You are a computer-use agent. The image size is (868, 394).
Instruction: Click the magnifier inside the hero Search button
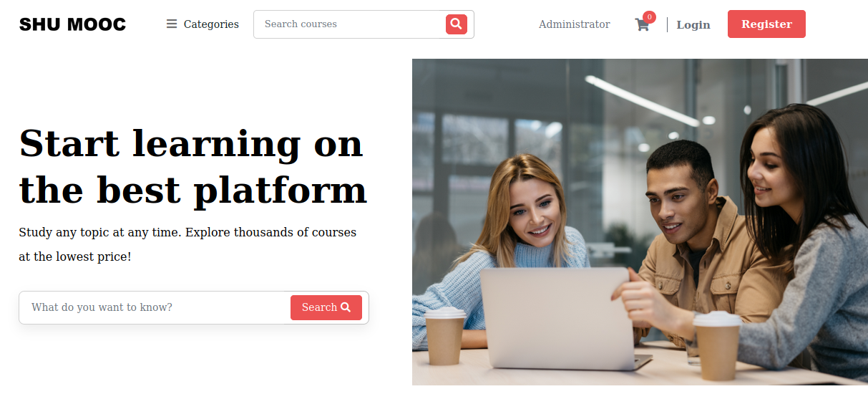pyautogui.click(x=346, y=307)
